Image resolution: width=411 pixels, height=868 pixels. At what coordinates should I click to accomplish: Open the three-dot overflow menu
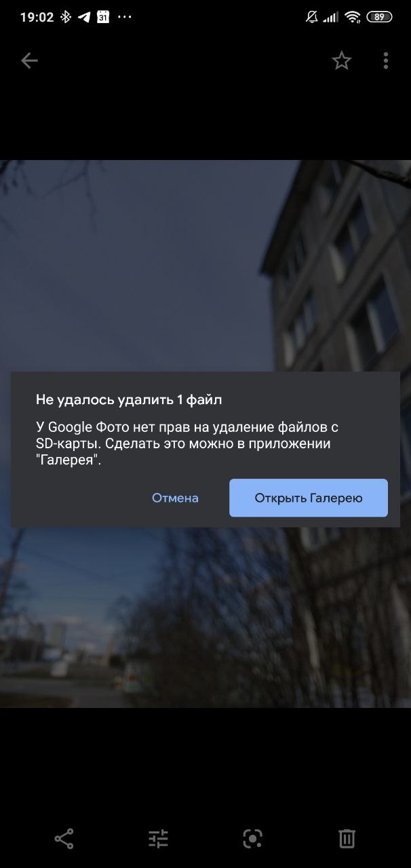point(385,61)
